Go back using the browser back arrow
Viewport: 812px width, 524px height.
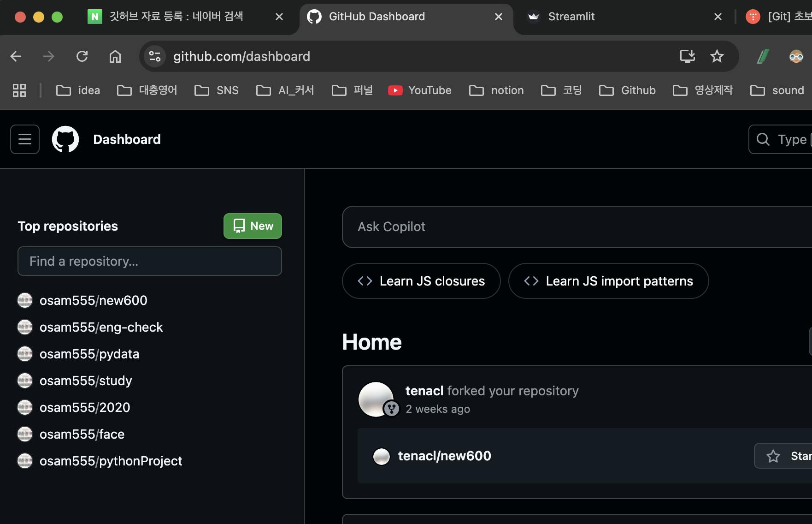(16, 56)
